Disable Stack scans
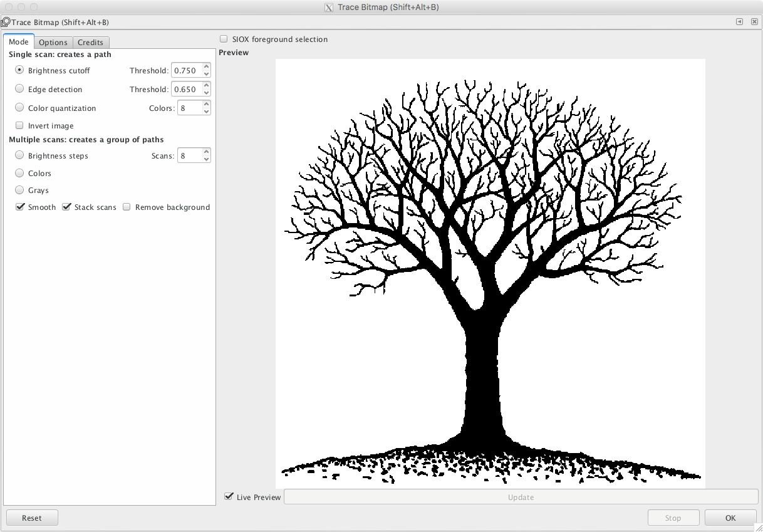This screenshot has width=763, height=532. [67, 207]
